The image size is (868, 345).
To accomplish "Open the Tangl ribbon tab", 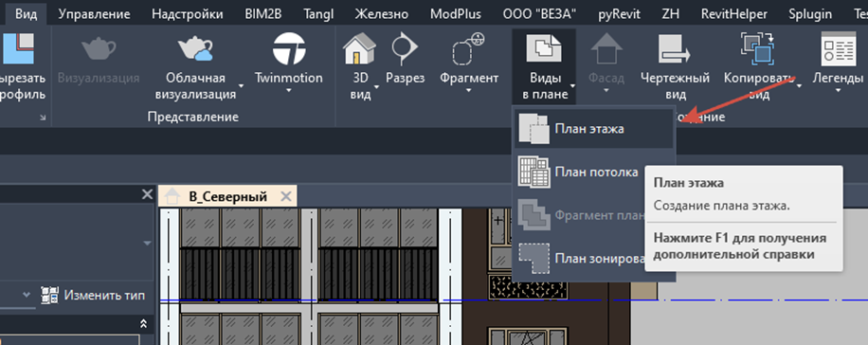I will [x=318, y=14].
